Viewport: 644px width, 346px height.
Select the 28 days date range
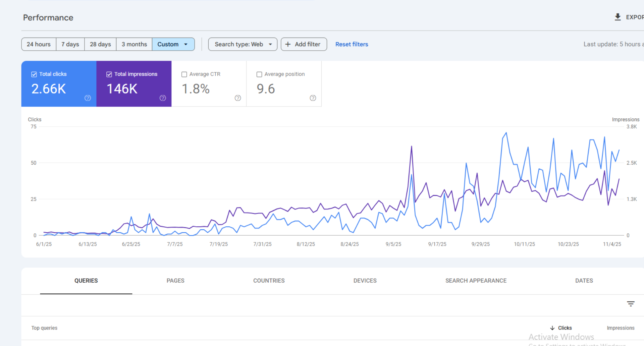(100, 44)
